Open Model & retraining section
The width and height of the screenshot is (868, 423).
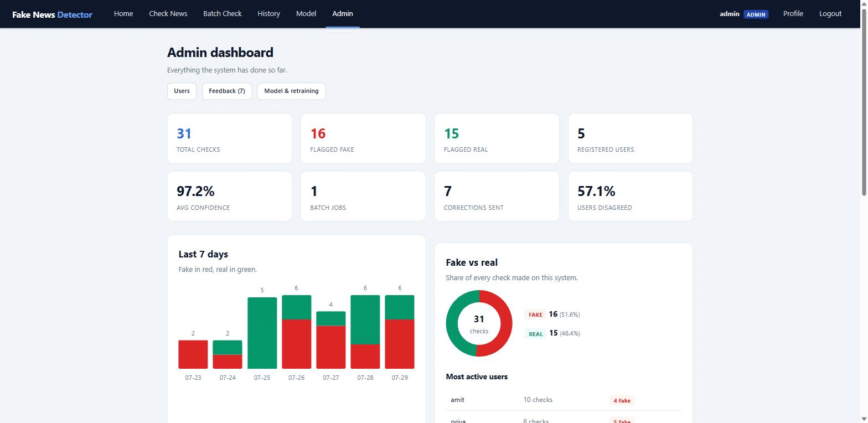pyautogui.click(x=291, y=91)
